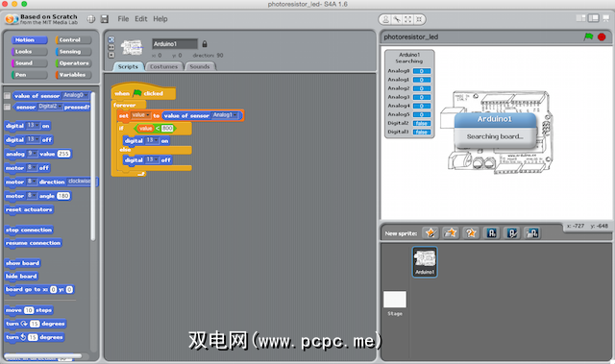Open the File menu
The image size is (615, 364).
point(123,19)
